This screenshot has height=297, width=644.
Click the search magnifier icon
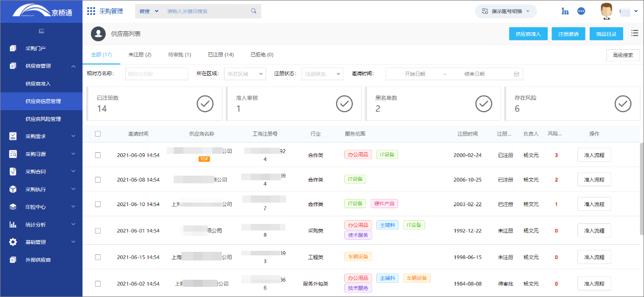click(253, 11)
